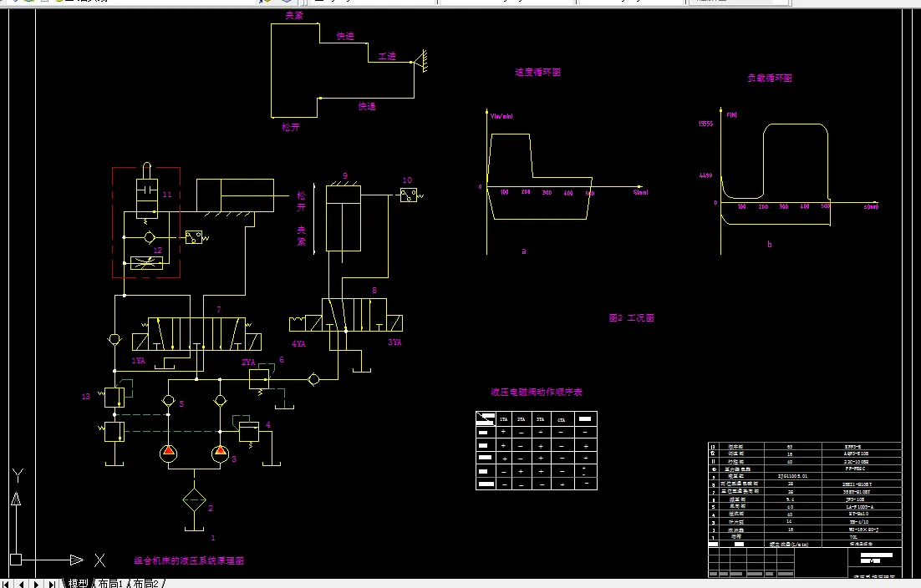
Task: Select the 组合机床的液压系统原理图 title
Action: point(189,560)
